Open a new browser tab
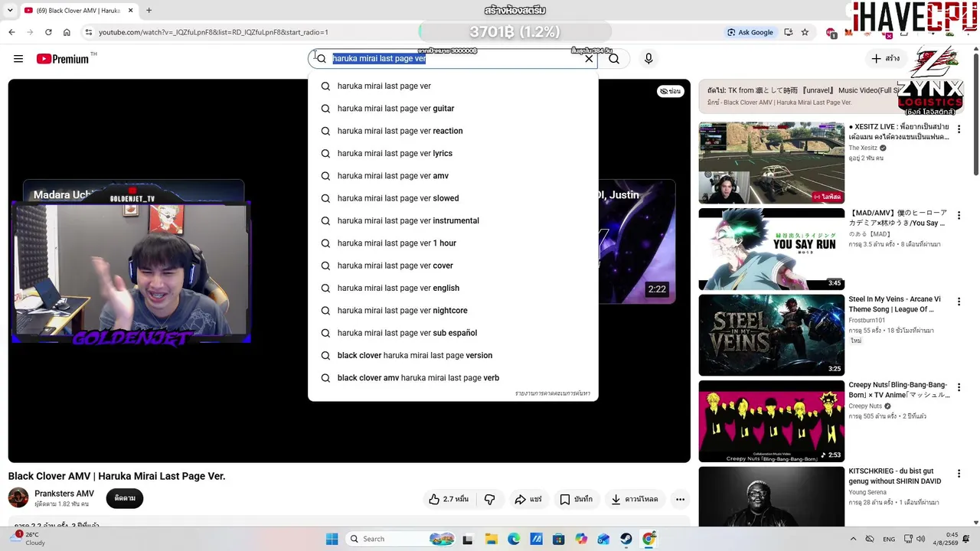 click(149, 11)
